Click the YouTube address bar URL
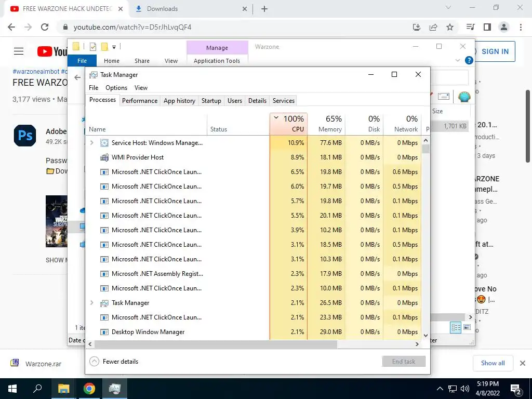The width and height of the screenshot is (532, 399). click(x=132, y=27)
